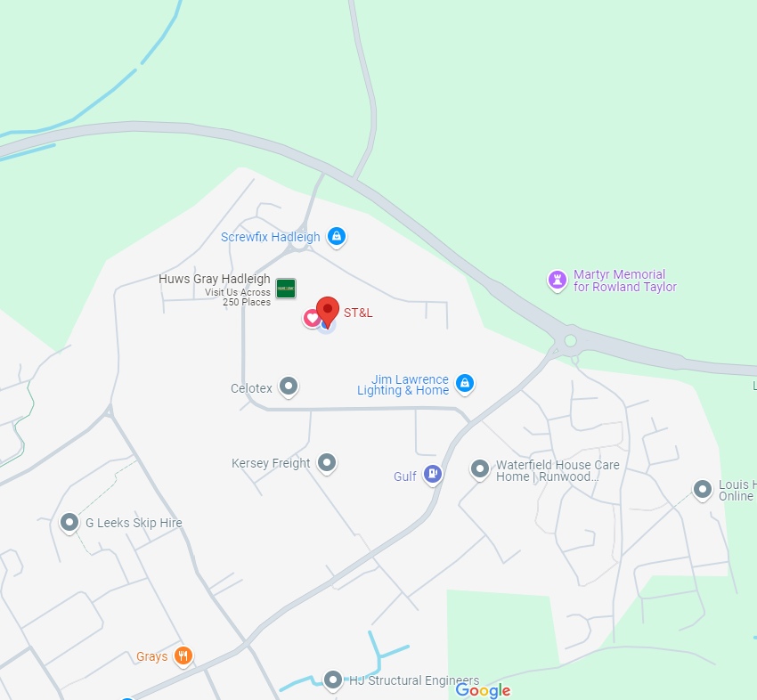This screenshot has width=757, height=700.
Task: Select the Louis Online pin marker
Action: 703,490
